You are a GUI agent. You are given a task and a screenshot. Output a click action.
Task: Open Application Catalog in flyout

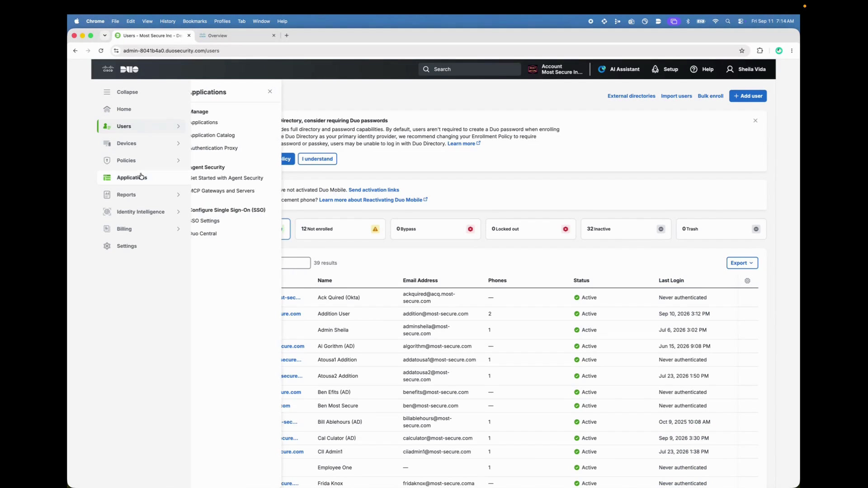click(212, 135)
